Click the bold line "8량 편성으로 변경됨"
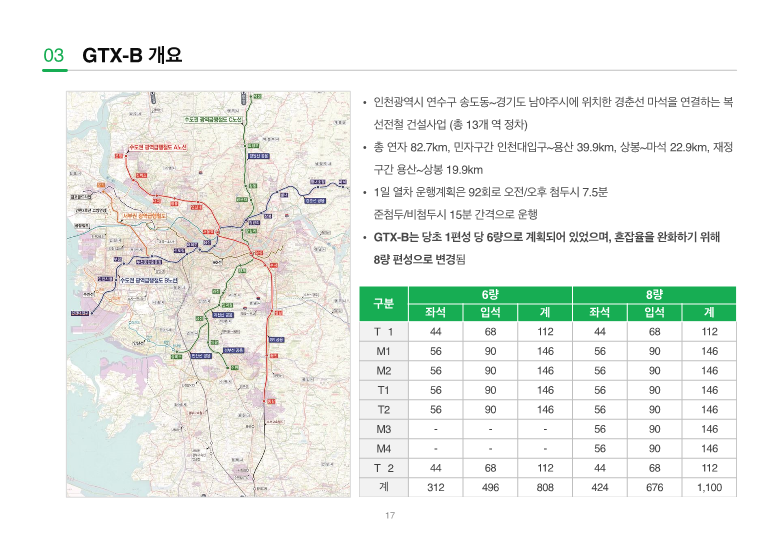 (419, 260)
